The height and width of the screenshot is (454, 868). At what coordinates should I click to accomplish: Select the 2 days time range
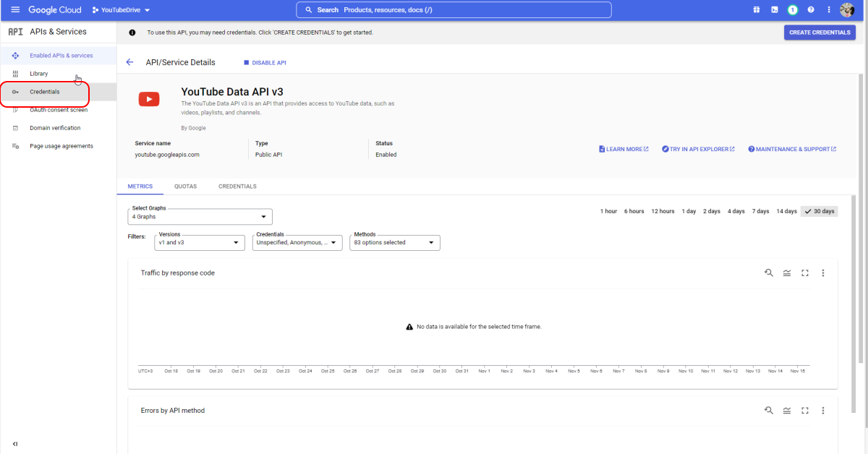pyautogui.click(x=712, y=211)
